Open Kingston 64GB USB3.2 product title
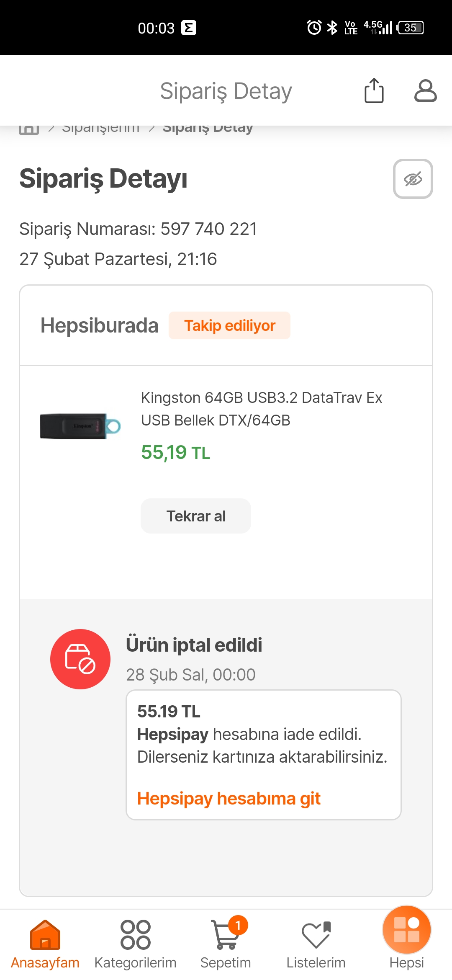 261,409
